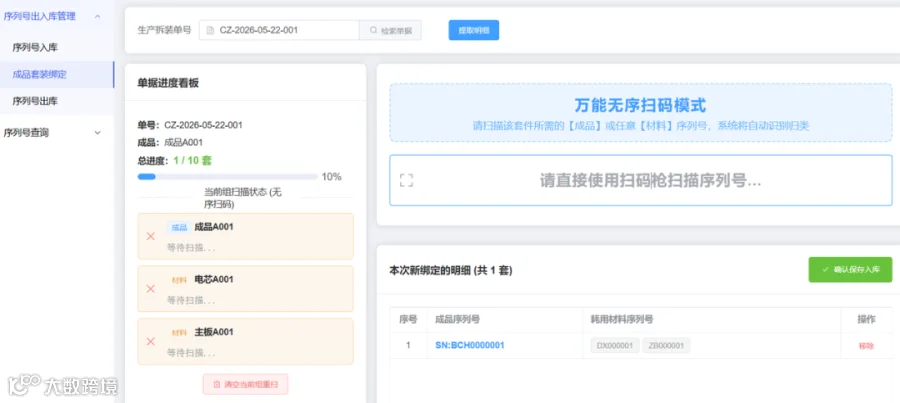This screenshot has height=403, width=900.
Task: Click the 材料 tag on 电芯A001 card
Action: 179,280
